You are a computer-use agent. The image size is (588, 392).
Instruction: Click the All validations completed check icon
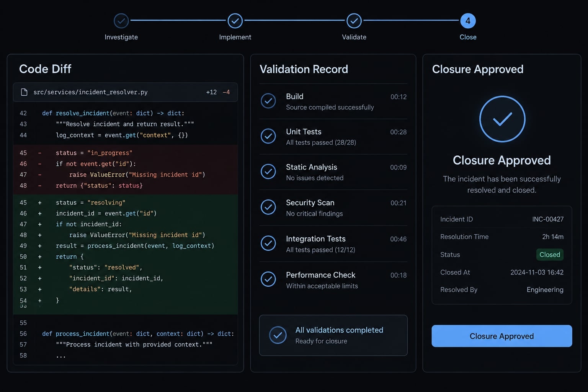[x=278, y=335]
